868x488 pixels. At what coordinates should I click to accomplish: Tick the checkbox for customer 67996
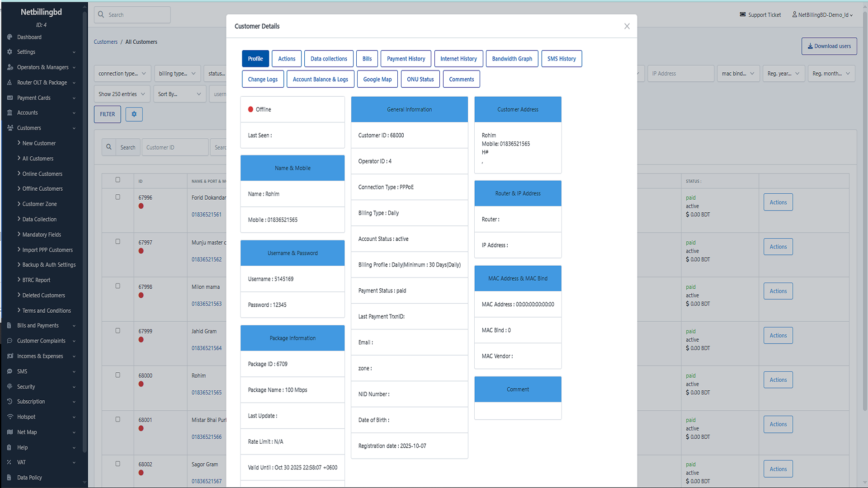coord(118,197)
